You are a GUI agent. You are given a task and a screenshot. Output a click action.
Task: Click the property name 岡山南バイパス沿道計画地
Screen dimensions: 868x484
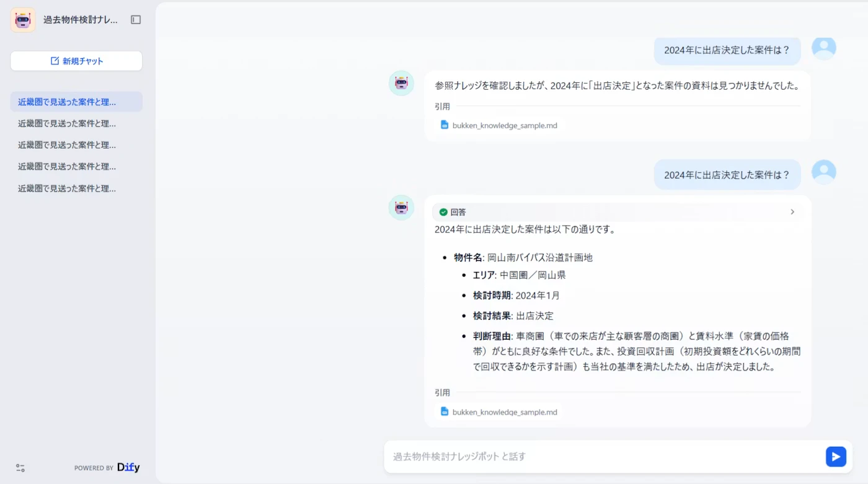pyautogui.click(x=540, y=257)
